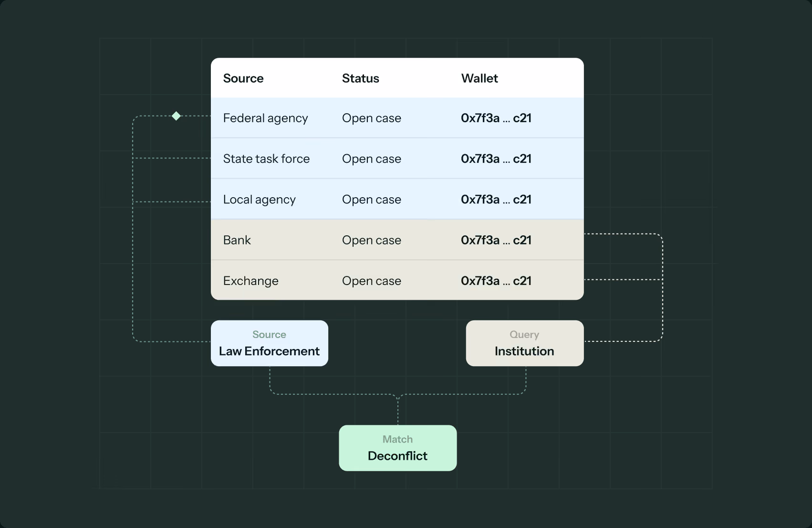
Task: Select Open case status in Federal agency row
Action: [371, 118]
